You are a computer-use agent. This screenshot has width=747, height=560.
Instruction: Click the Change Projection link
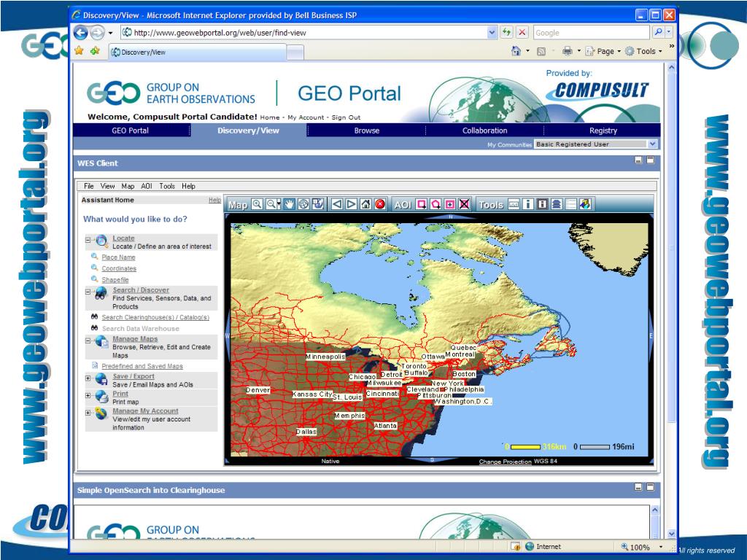[505, 462]
